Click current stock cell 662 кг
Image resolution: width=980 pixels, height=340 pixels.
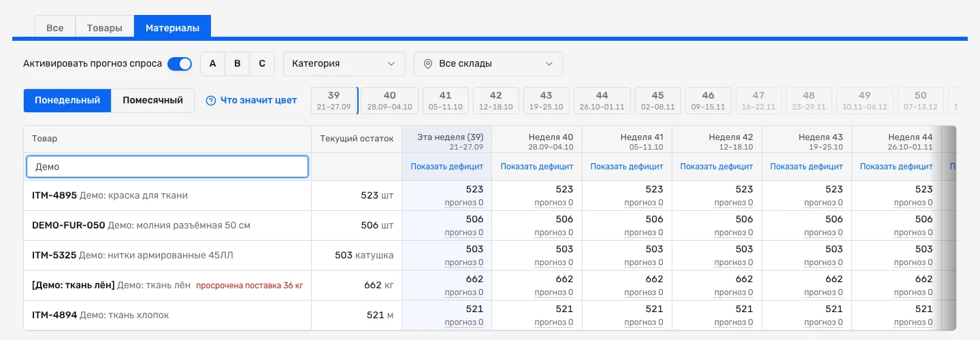(x=357, y=286)
